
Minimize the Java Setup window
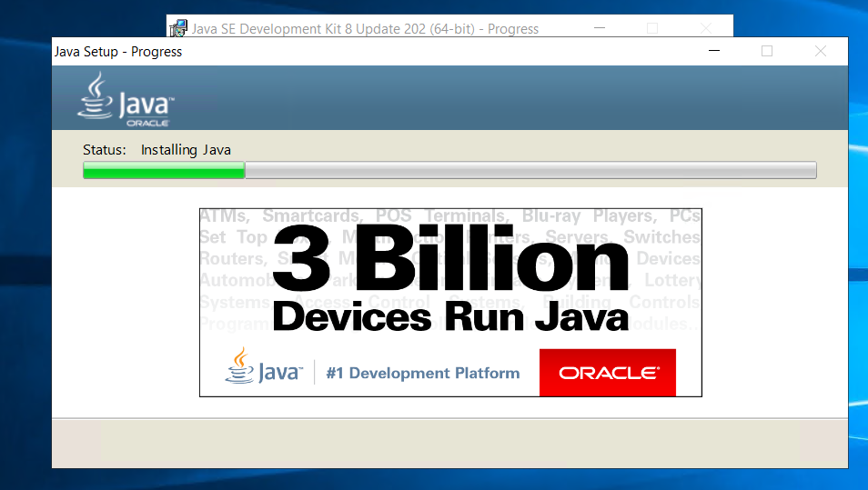(714, 51)
